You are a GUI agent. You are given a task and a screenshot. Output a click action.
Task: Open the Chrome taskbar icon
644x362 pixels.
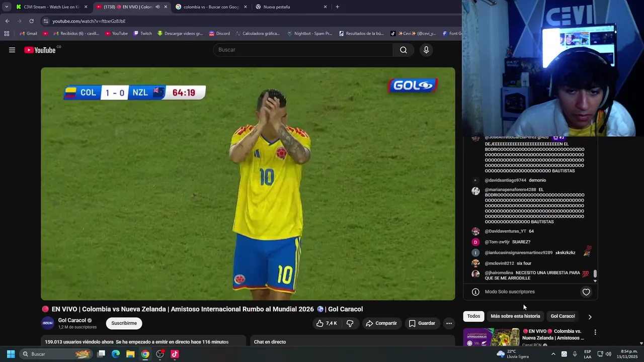(145, 354)
